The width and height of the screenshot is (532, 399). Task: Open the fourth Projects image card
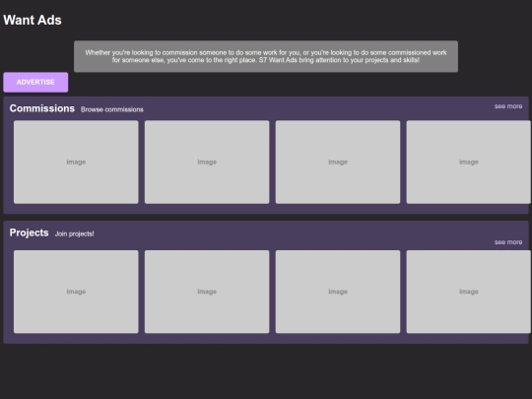(x=469, y=292)
